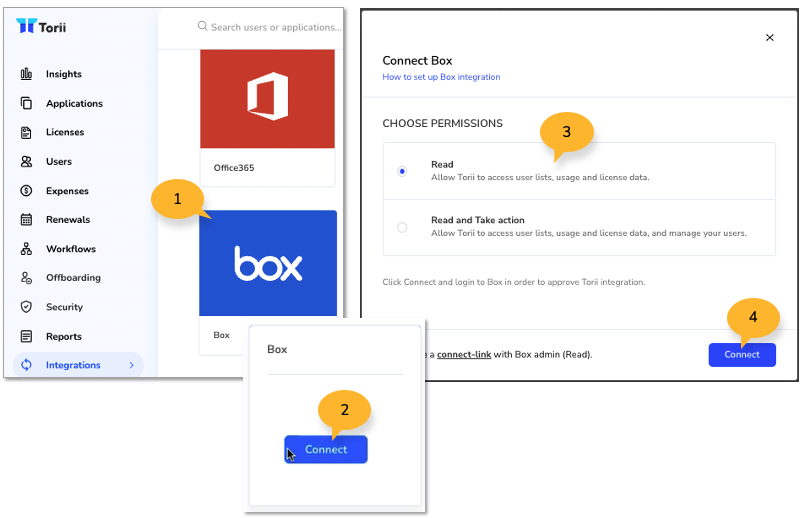Click the connect-link hyperlink

pyautogui.click(x=464, y=354)
